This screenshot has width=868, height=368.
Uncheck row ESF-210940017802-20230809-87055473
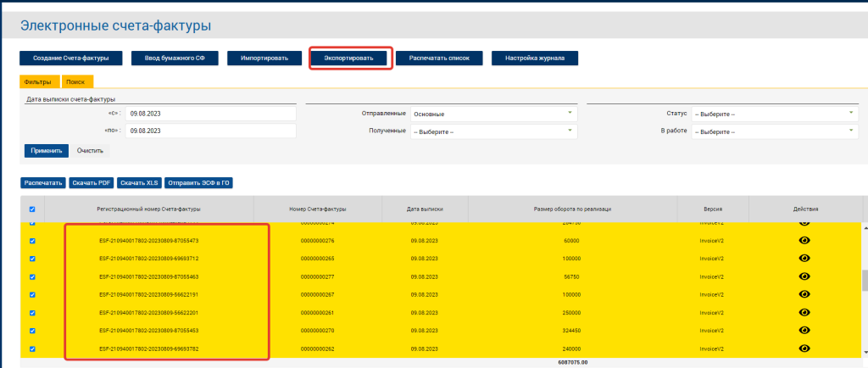tap(33, 241)
